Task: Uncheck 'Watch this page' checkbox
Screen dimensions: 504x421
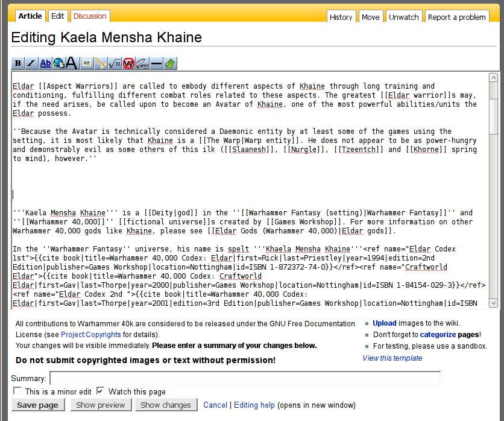Action: point(100,391)
